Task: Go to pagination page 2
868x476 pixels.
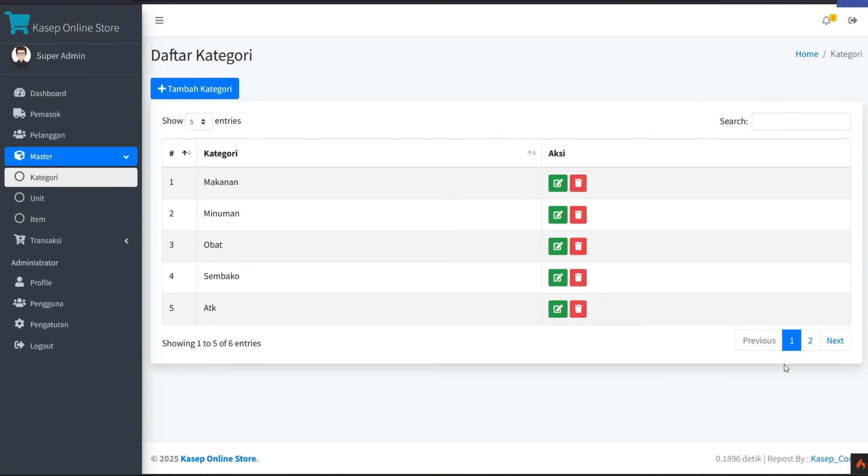Action: (x=810, y=341)
